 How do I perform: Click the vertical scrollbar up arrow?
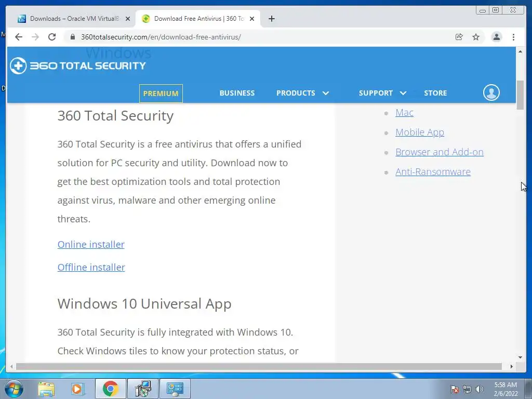[x=520, y=51]
